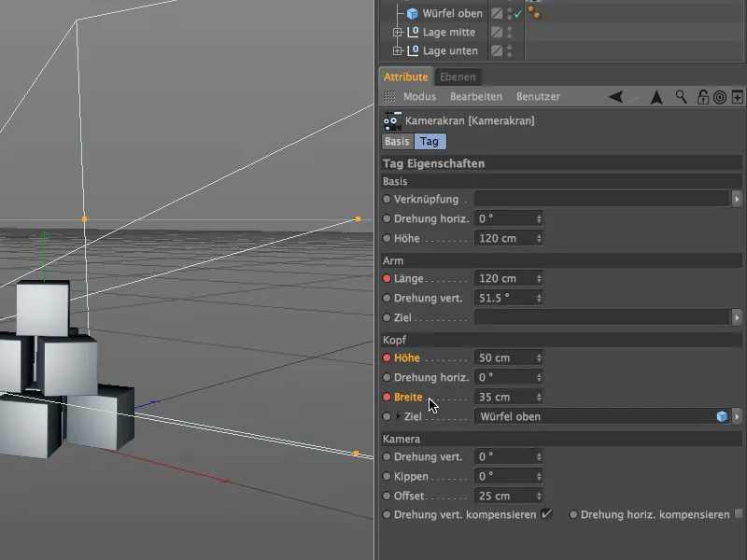Click the Lage unten null object icon
This screenshot has height=560, width=747.
click(x=413, y=50)
